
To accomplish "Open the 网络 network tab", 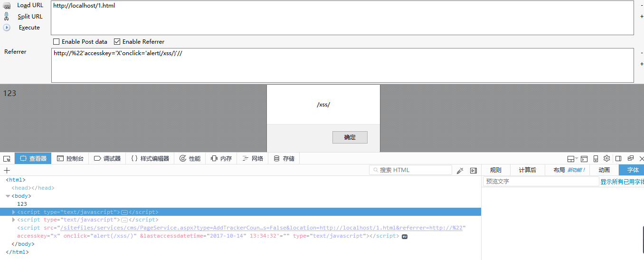I will tap(253, 158).
